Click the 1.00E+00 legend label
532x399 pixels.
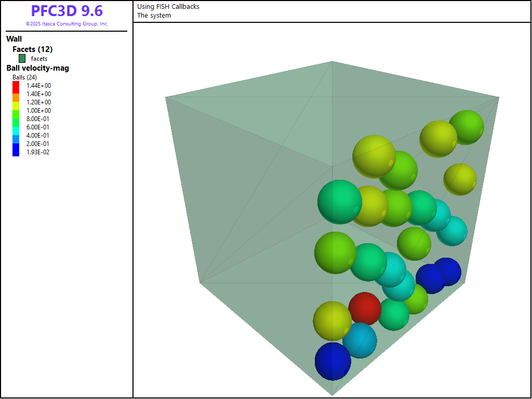click(38, 111)
